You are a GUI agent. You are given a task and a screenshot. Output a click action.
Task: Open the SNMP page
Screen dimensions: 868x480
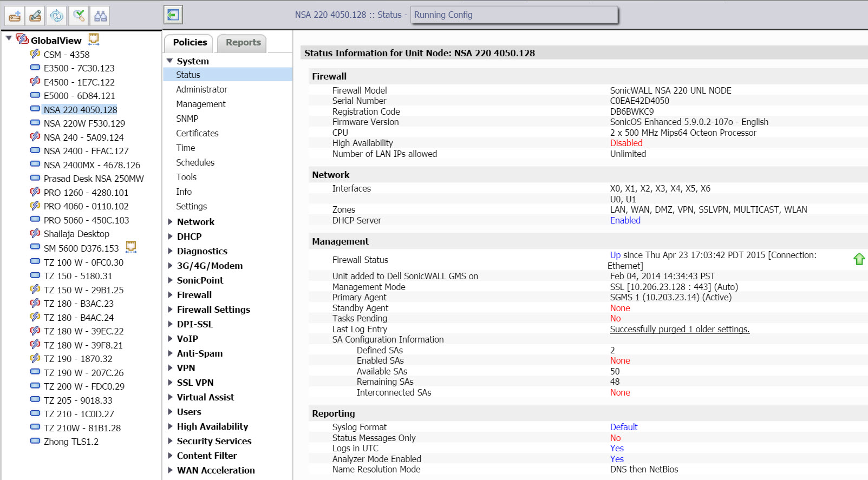click(187, 119)
